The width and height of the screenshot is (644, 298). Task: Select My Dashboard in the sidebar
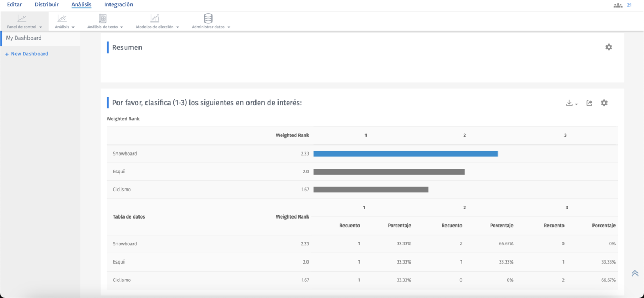point(40,38)
